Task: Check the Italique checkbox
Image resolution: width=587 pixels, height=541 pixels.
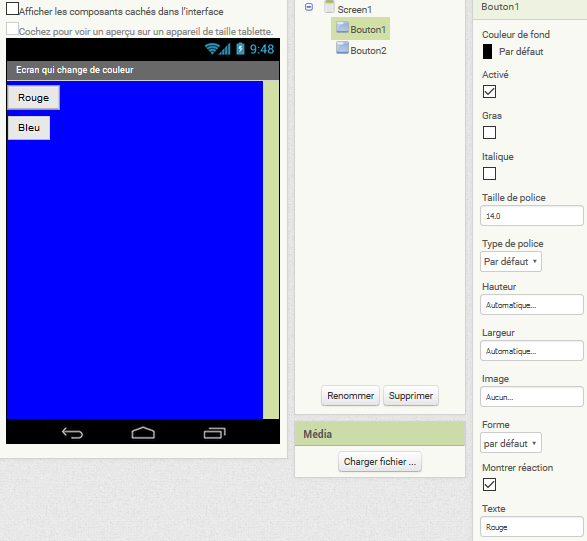Action: click(x=489, y=174)
